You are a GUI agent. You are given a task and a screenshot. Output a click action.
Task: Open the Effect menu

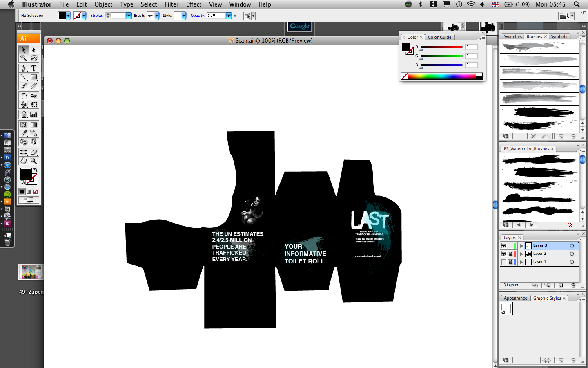[x=194, y=4]
